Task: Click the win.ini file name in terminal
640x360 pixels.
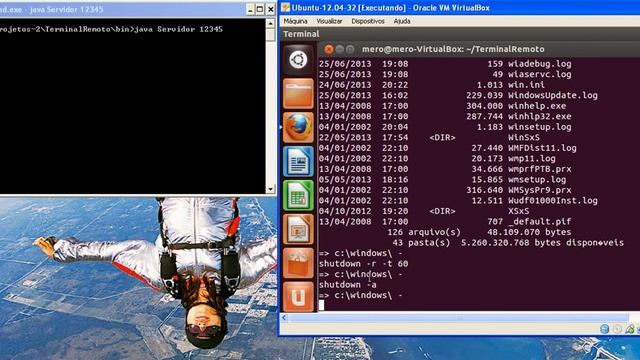Action: pyautogui.click(x=526, y=85)
